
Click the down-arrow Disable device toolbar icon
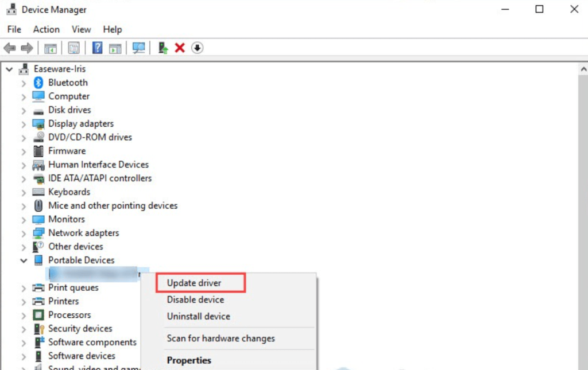pos(198,48)
